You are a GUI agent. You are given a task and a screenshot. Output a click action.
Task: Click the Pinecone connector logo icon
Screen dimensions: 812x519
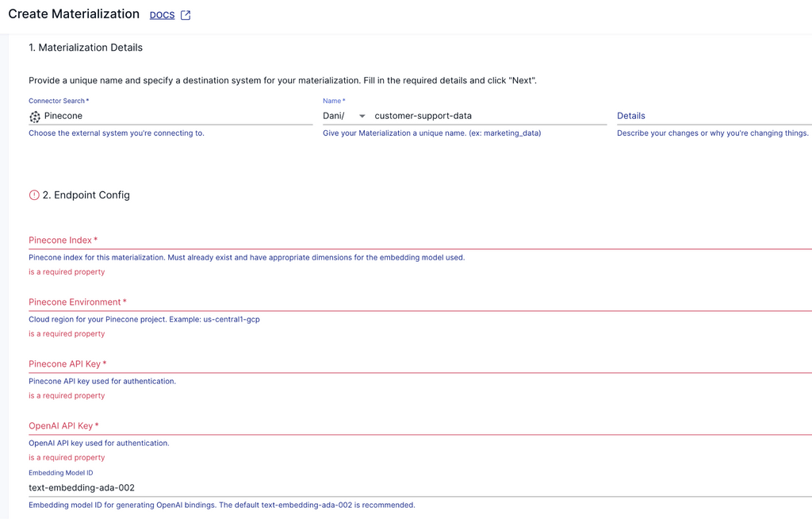pyautogui.click(x=34, y=116)
